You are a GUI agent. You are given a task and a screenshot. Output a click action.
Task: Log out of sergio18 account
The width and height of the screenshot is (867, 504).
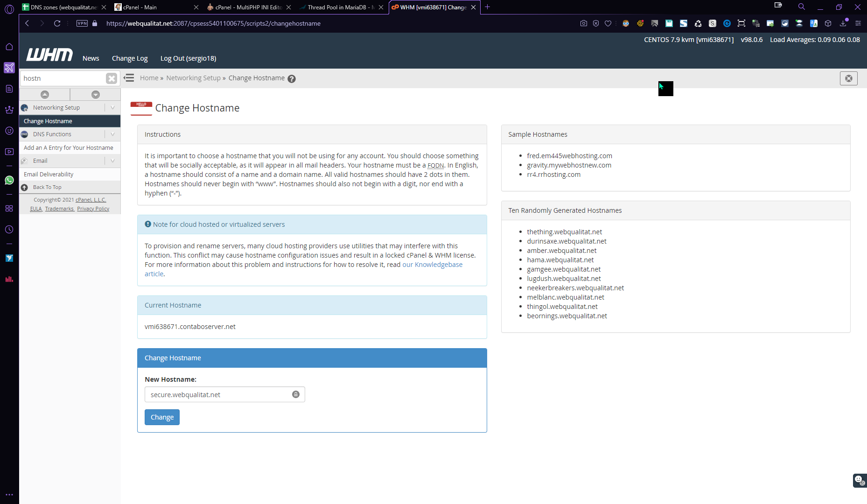(x=189, y=58)
